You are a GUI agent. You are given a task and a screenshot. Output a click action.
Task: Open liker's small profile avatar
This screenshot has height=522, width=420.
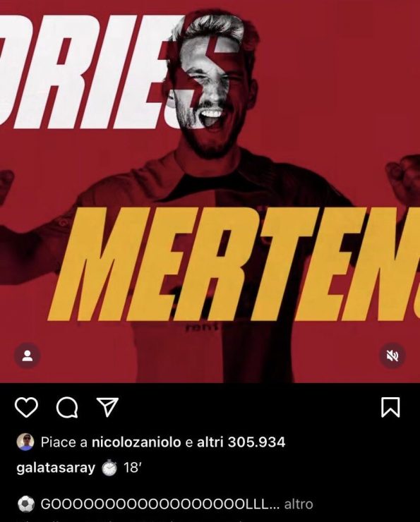tap(25, 442)
